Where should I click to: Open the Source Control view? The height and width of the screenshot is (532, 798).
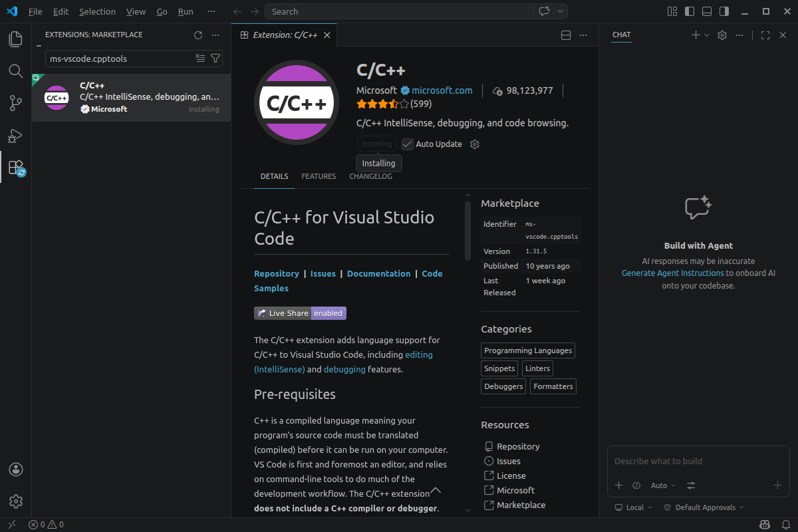click(x=15, y=103)
